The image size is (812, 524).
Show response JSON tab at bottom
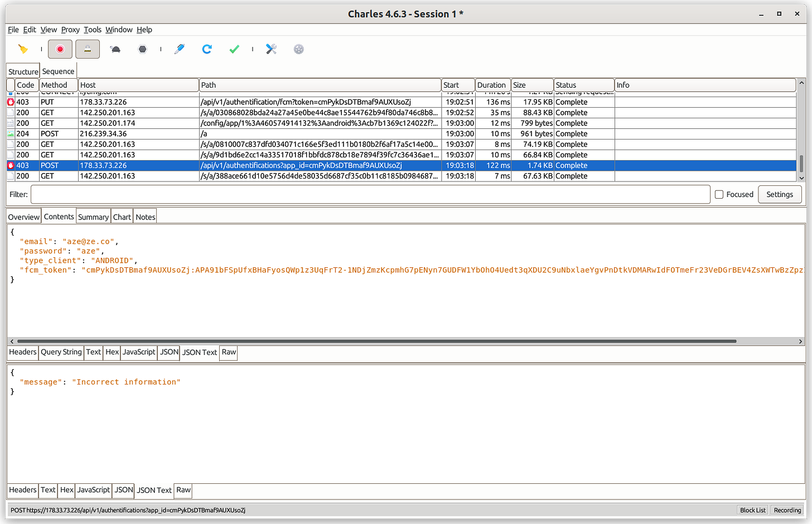[x=124, y=489]
